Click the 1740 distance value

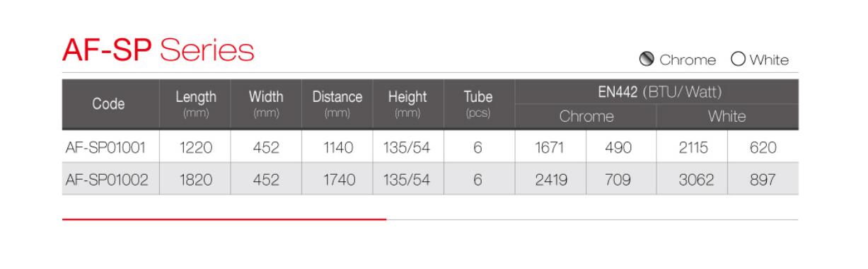pyautogui.click(x=337, y=178)
